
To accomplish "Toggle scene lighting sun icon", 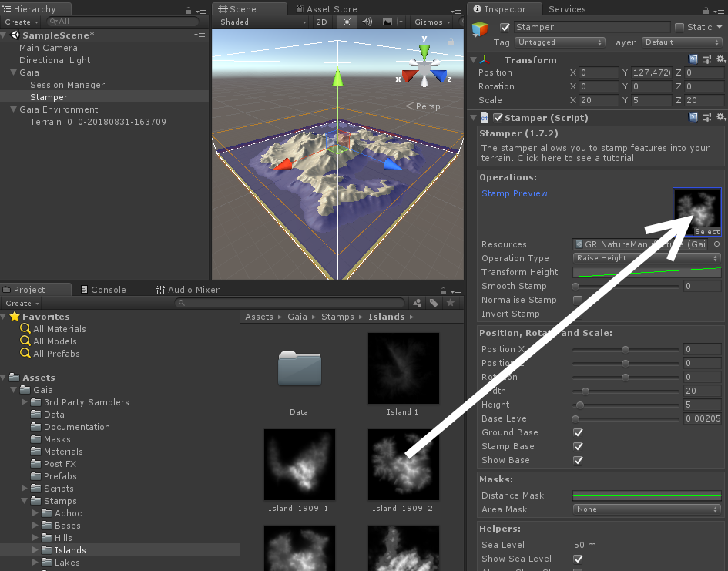I will (x=347, y=22).
